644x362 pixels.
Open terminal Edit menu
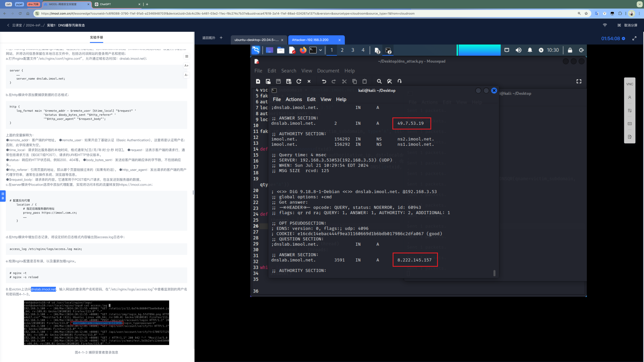click(x=311, y=99)
